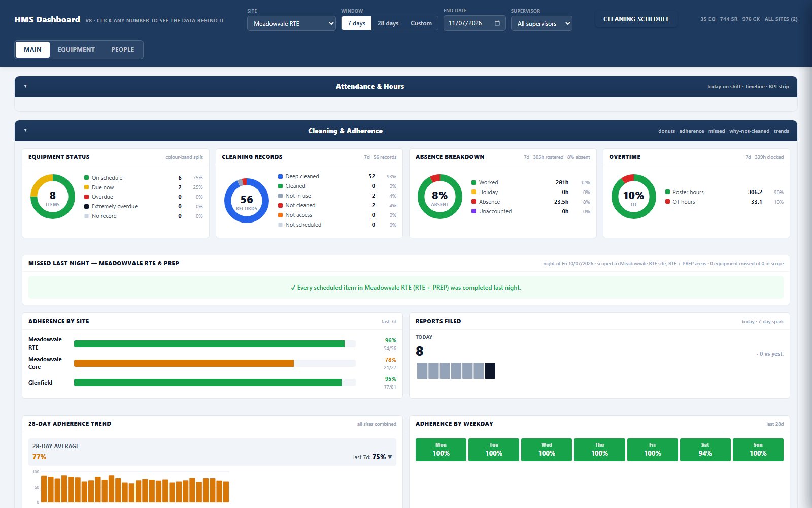Click the 28-day average 77% value
Screen dimensions: 812x508
click(39, 457)
